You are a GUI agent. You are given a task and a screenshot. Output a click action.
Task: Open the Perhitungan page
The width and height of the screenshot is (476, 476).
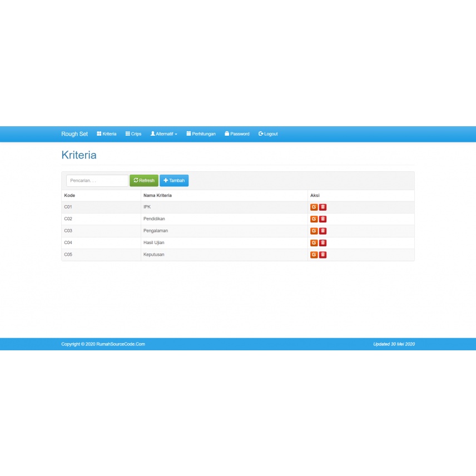coord(201,134)
